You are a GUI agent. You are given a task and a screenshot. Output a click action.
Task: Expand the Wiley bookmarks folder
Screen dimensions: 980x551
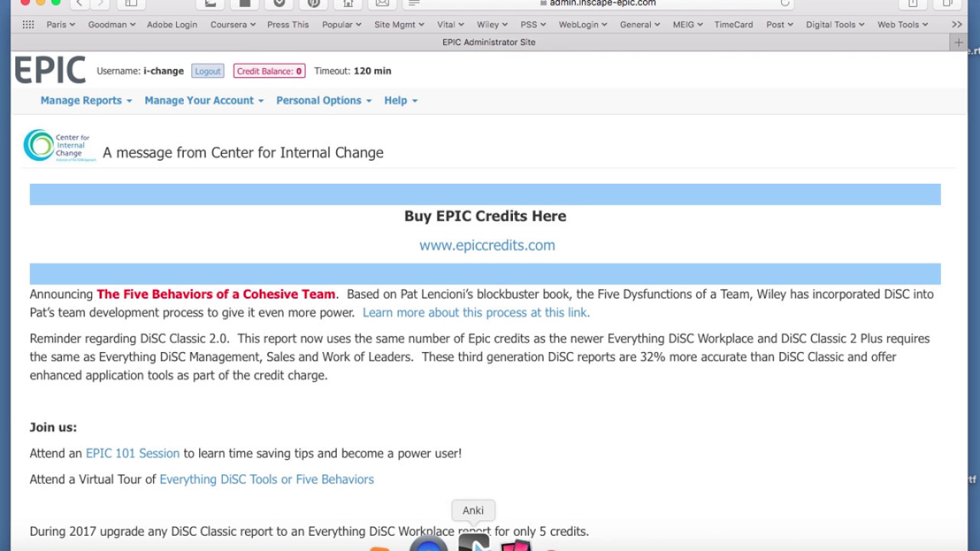pos(492,24)
